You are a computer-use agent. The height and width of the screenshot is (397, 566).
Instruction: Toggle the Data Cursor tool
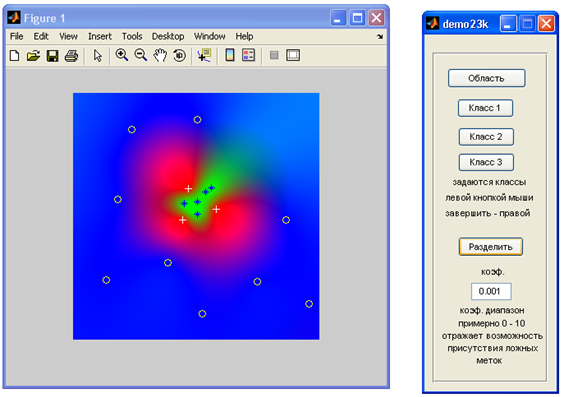(x=204, y=55)
